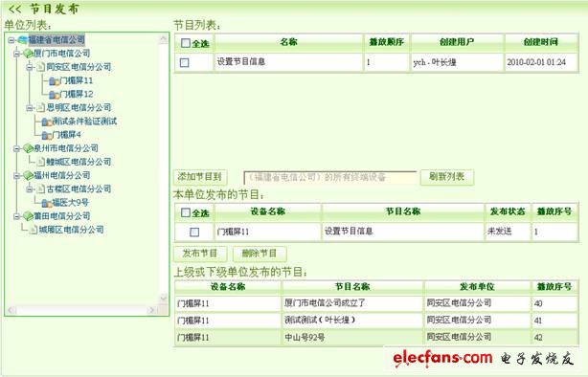Screen dimensions: 588x377
Task: Click the device icon for 门楣屏11
Action: tap(54, 80)
